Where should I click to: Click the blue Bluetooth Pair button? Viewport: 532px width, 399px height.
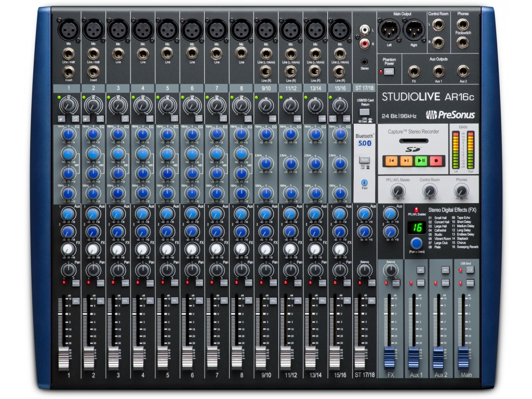click(364, 182)
